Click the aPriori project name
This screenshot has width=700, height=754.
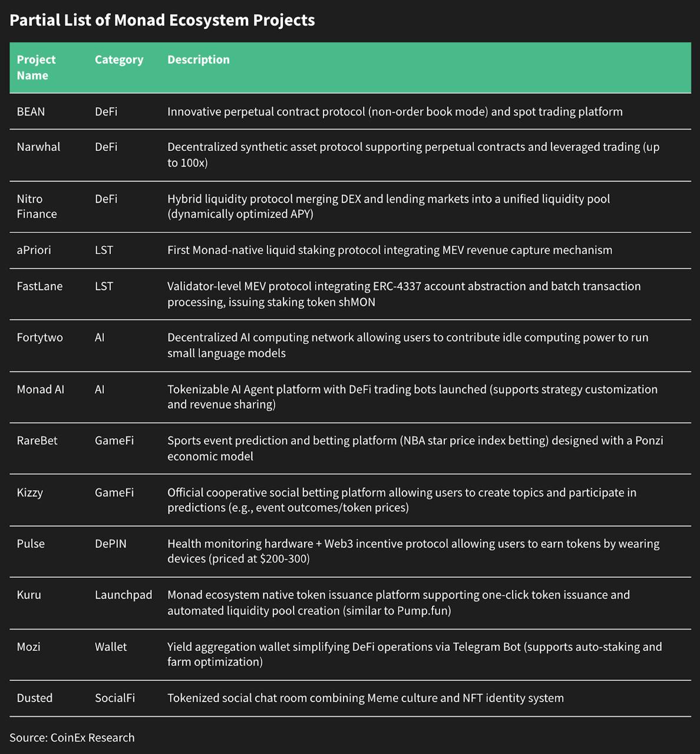[x=34, y=250]
